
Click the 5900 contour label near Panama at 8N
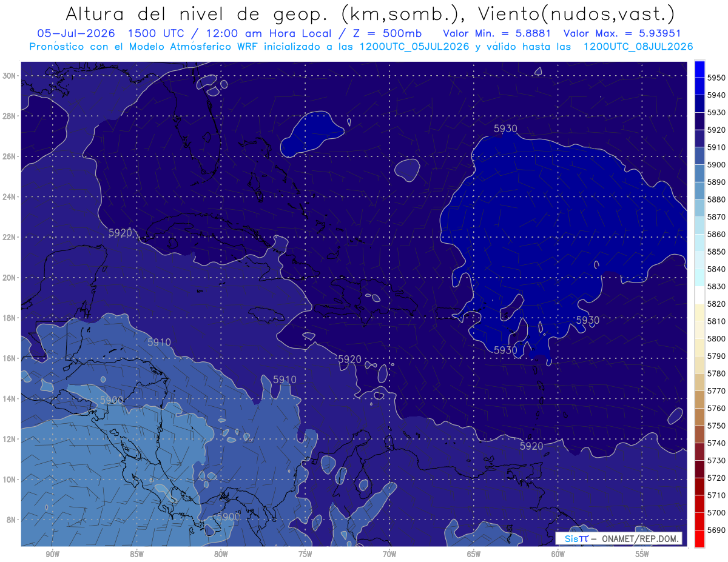point(228,517)
